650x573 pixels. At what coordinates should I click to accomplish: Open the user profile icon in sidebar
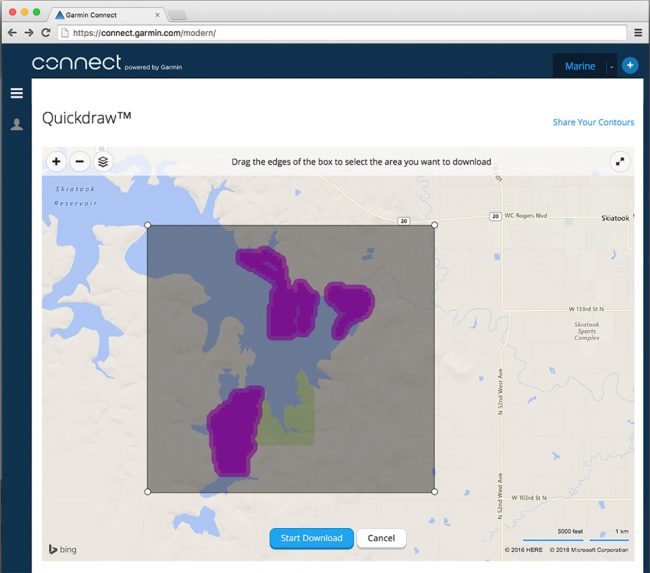pos(17,124)
